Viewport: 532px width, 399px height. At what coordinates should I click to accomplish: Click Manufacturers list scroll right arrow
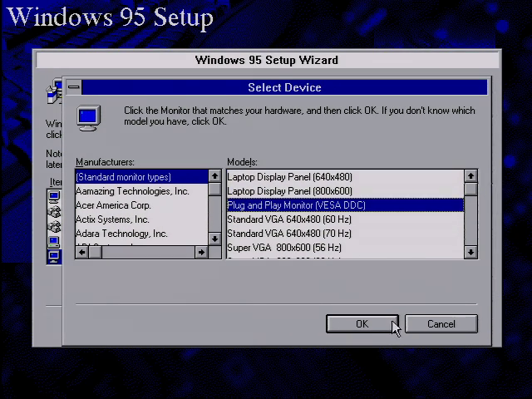pyautogui.click(x=201, y=253)
